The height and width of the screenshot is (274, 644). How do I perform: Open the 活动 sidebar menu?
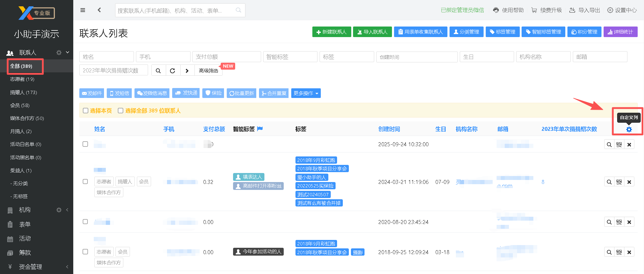[25, 239]
